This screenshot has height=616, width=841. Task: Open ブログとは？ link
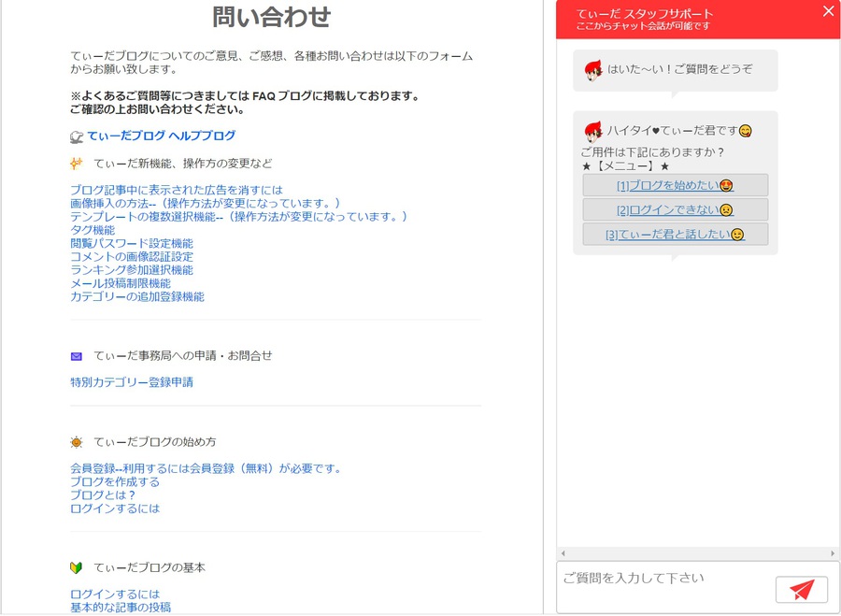pyautogui.click(x=103, y=495)
